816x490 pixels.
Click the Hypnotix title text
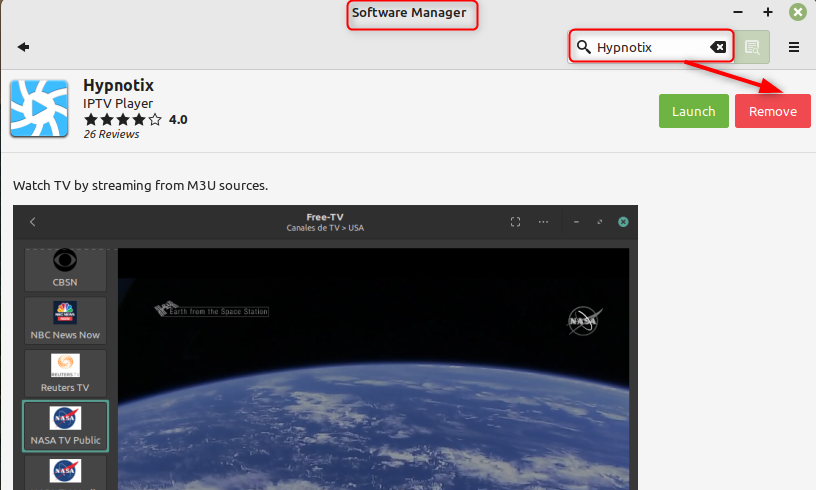[x=119, y=85]
